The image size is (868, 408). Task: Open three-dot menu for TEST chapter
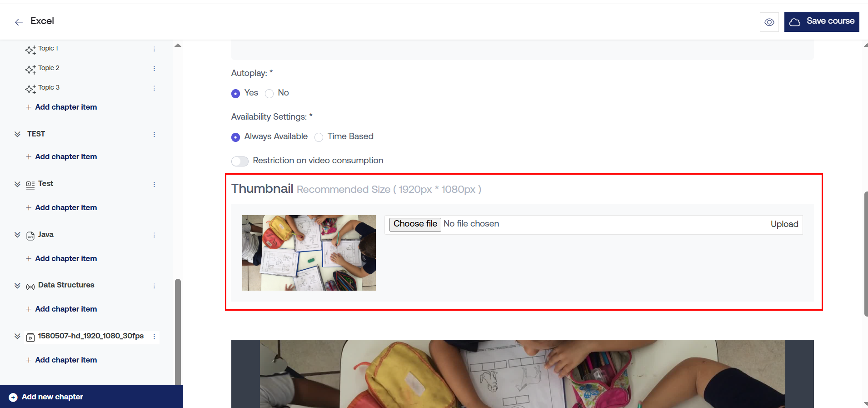[154, 134]
